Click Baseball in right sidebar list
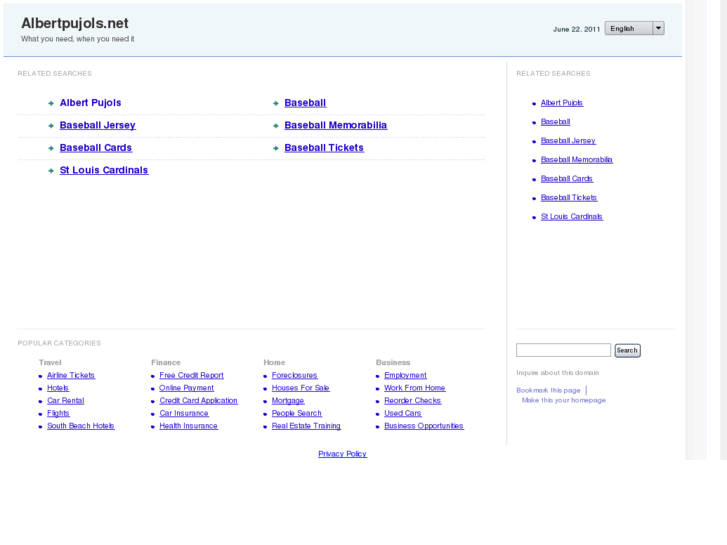This screenshot has width=727, height=545. (555, 122)
